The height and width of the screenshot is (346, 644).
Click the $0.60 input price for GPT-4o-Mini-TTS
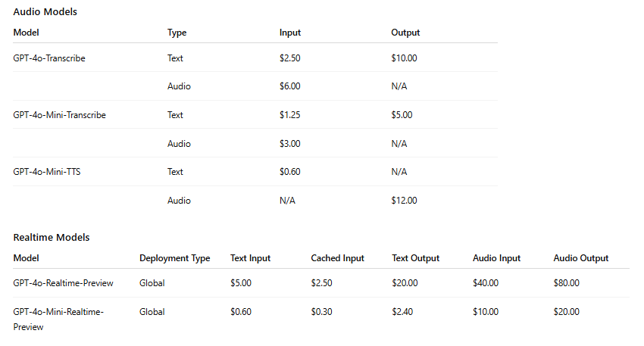pyautogui.click(x=290, y=172)
